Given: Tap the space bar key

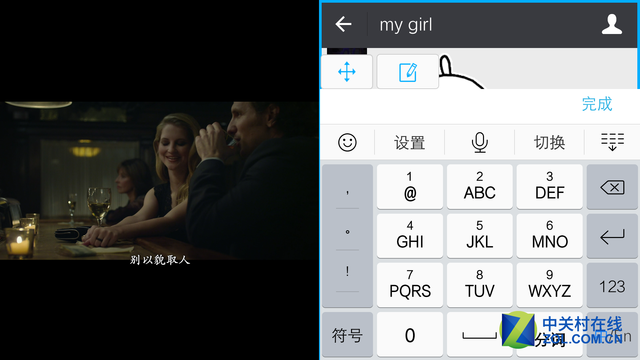Looking at the screenshot, I should (480, 335).
